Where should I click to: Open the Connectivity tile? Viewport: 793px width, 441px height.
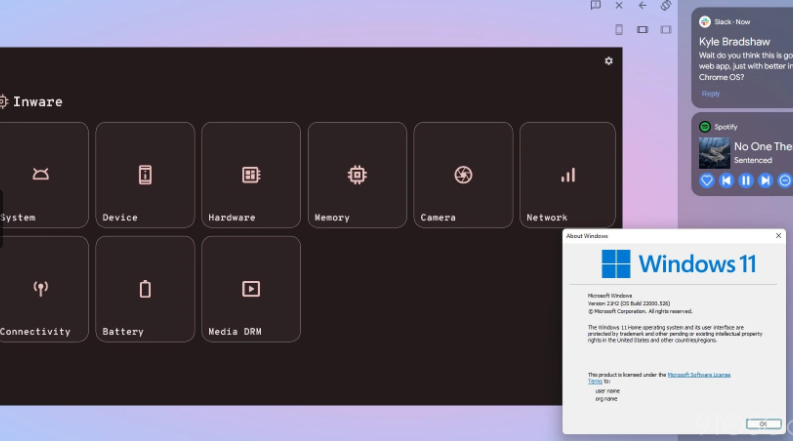(x=42, y=290)
